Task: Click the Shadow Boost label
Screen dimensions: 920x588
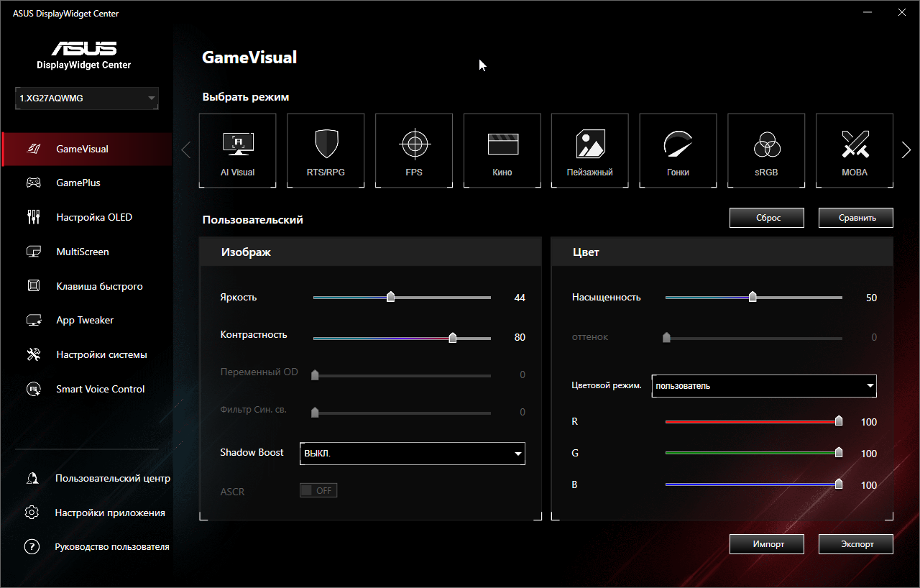Action: pos(252,452)
